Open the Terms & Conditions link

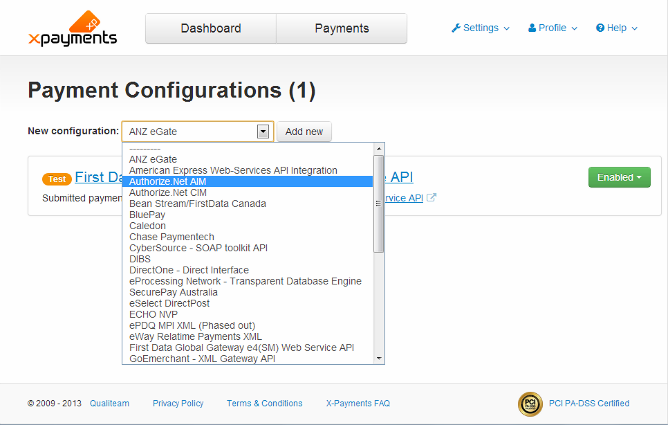pyautogui.click(x=265, y=403)
